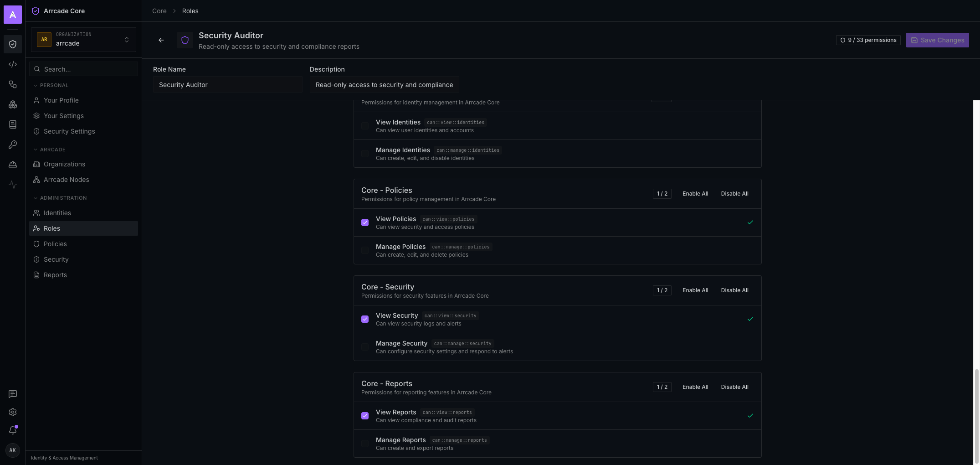
Task: Open the hard hat icon in rail
Action: pyautogui.click(x=13, y=165)
